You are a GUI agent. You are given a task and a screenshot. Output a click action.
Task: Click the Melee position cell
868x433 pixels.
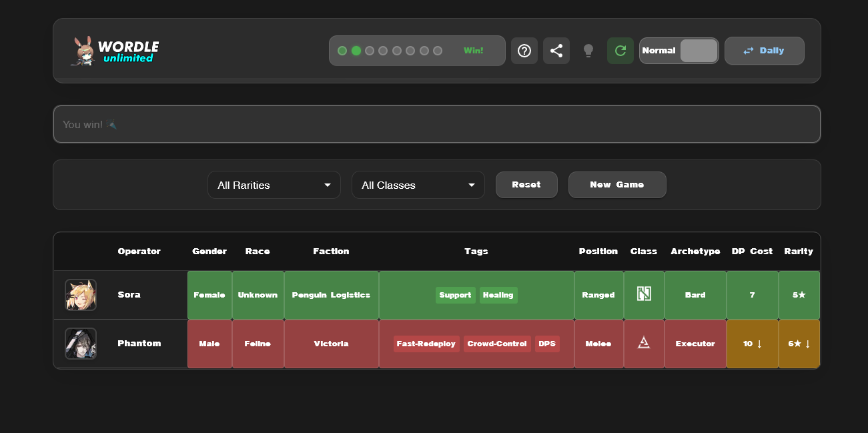(598, 344)
